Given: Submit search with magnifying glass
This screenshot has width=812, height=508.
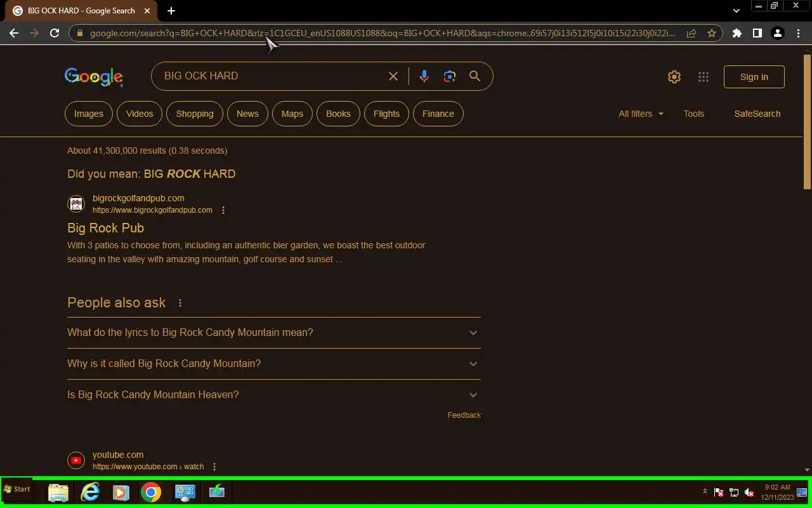Looking at the screenshot, I should [475, 76].
